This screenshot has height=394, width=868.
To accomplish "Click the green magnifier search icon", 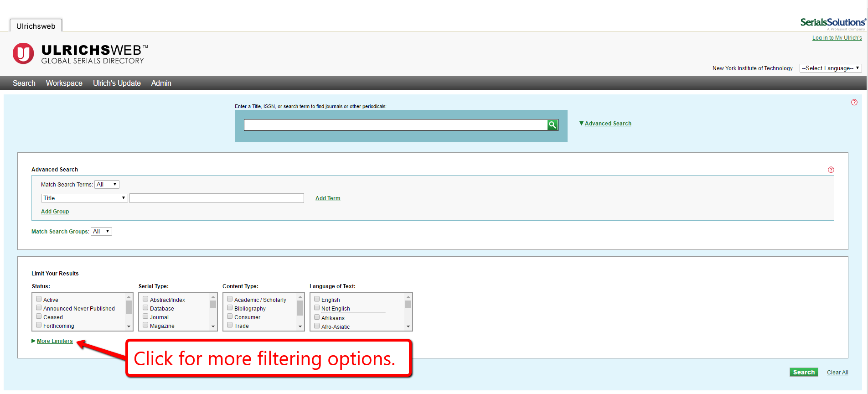I will [553, 125].
